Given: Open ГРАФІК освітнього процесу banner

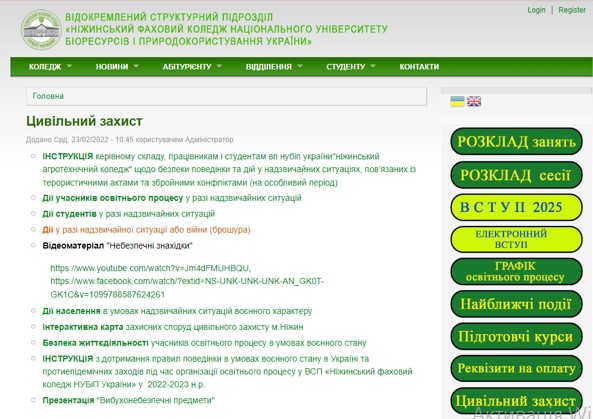Looking at the screenshot, I should [x=516, y=272].
